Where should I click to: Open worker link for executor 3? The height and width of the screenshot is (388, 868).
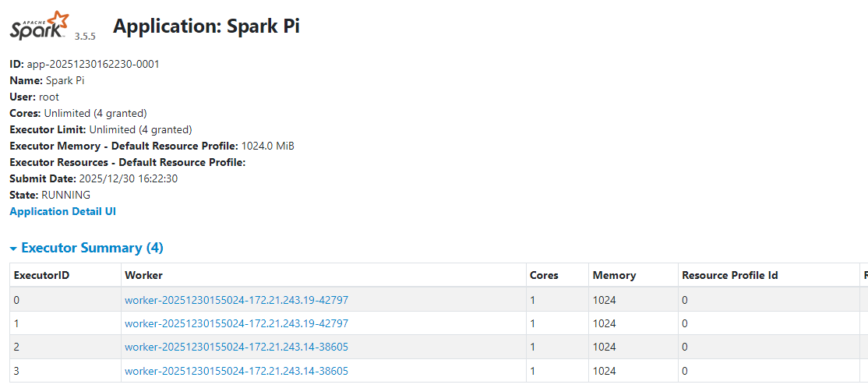coord(236,371)
